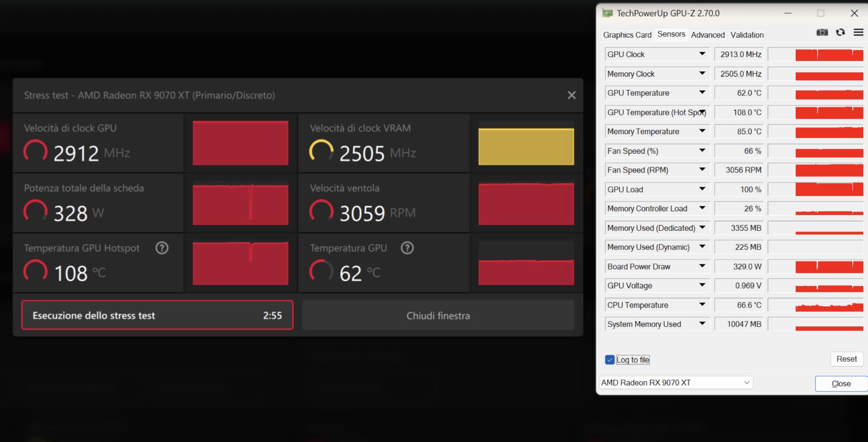868x442 pixels.
Task: Toggle the Log to file checkbox
Action: [x=610, y=360]
